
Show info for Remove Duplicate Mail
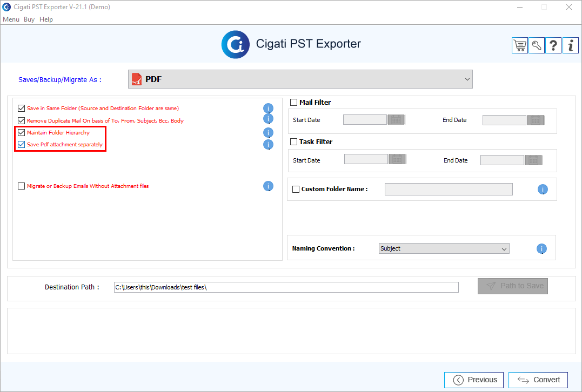[x=268, y=119]
